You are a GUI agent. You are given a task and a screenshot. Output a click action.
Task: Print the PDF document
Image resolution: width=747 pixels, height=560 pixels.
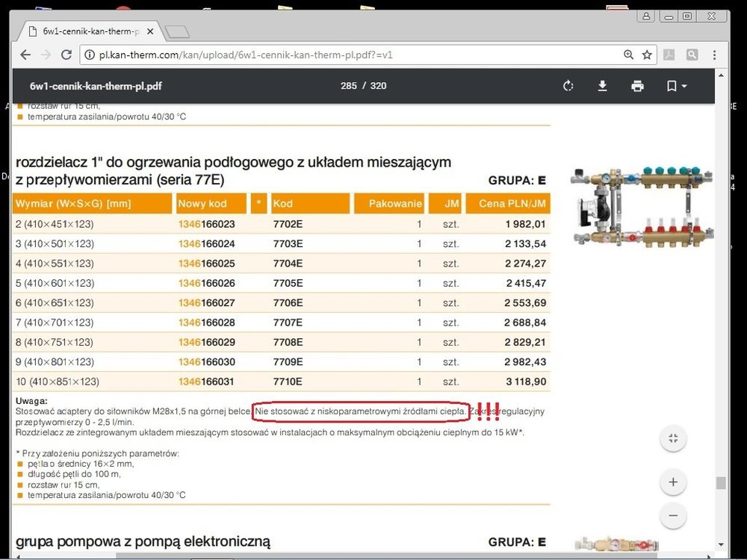(x=637, y=86)
